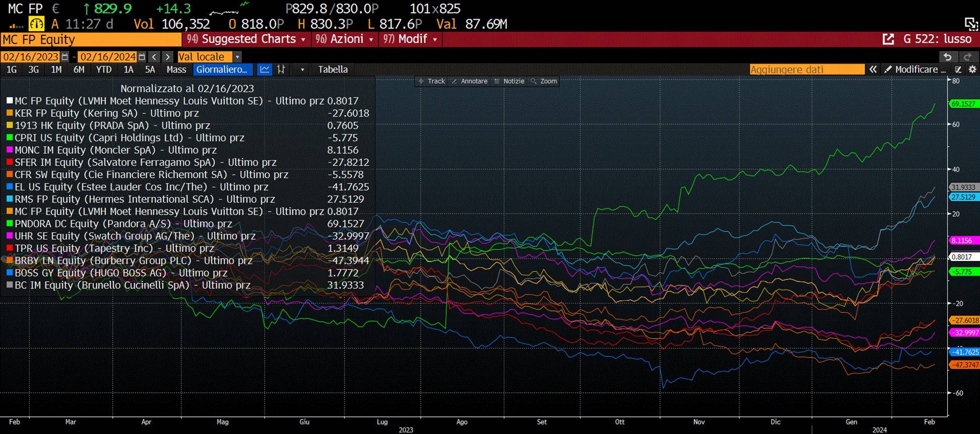Image resolution: width=980 pixels, height=434 pixels.
Task: Click the pop-out window icon at top right
Action: point(971,24)
